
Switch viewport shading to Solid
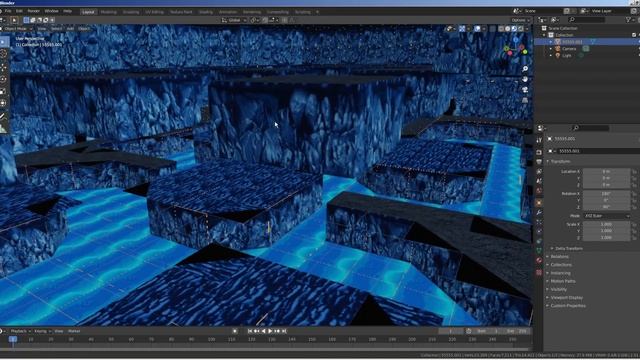coord(507,29)
